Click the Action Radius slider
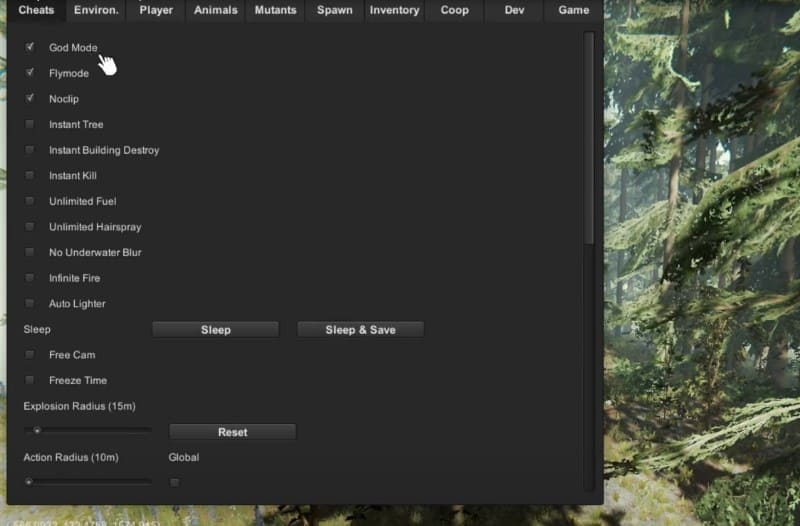The width and height of the screenshot is (800, 526). [x=88, y=482]
